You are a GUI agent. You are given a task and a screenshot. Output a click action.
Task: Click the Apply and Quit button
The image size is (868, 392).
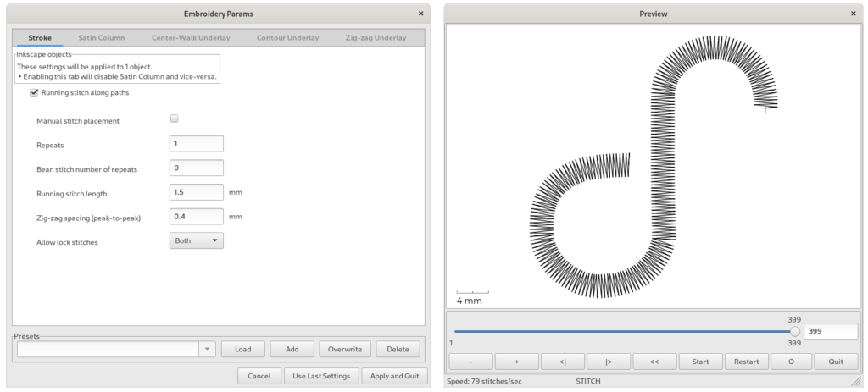(395, 376)
